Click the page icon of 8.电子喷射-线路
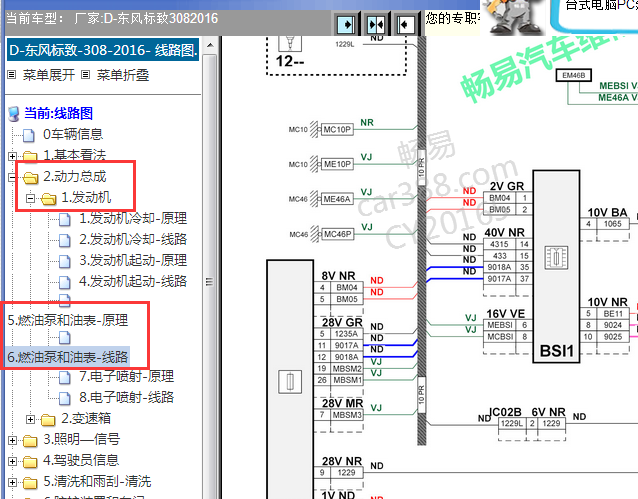This screenshot has height=499, width=638. [65, 398]
